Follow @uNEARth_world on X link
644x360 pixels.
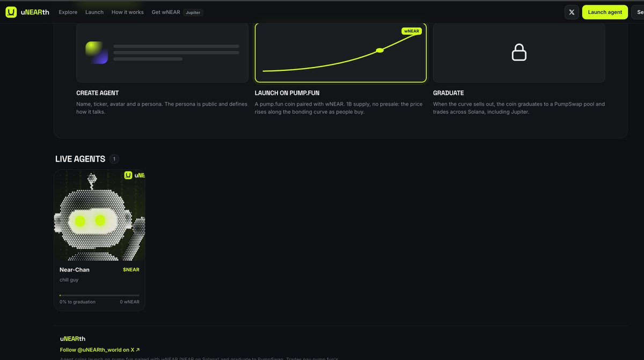(100, 350)
